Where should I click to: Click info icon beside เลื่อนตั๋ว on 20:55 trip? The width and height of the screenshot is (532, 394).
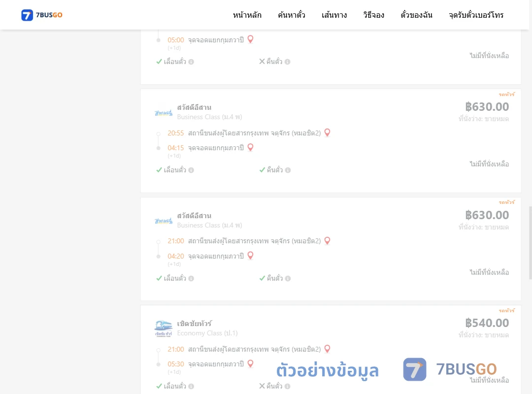click(191, 170)
